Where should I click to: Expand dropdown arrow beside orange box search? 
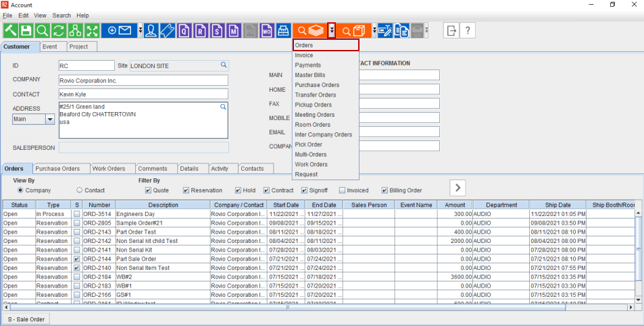(x=368, y=30)
